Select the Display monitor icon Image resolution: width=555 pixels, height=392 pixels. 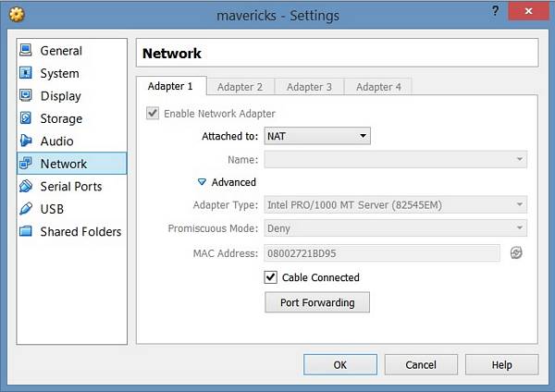[25, 96]
